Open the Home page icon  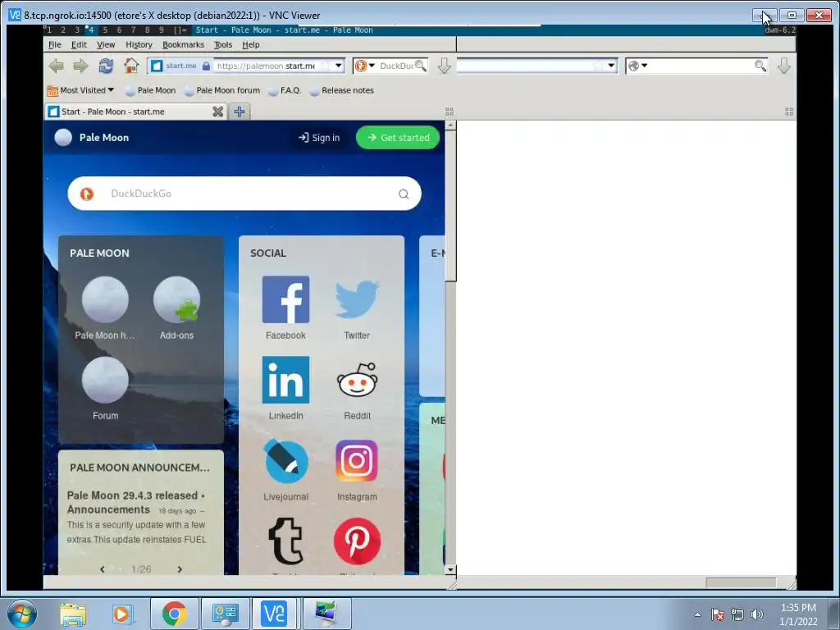point(131,66)
